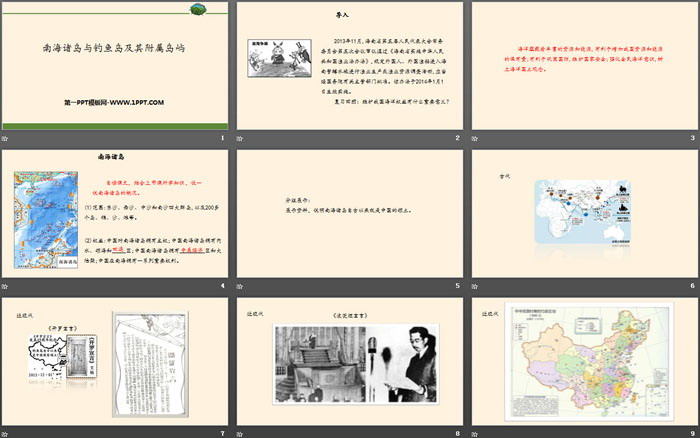Click the transition icon beneath slide 6
The image size is (700, 438).
[475, 286]
